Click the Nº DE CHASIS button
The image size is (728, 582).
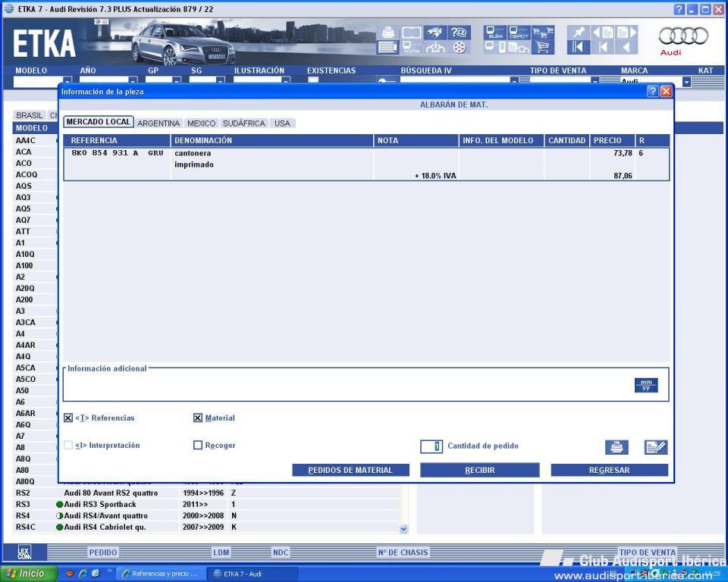point(403,552)
